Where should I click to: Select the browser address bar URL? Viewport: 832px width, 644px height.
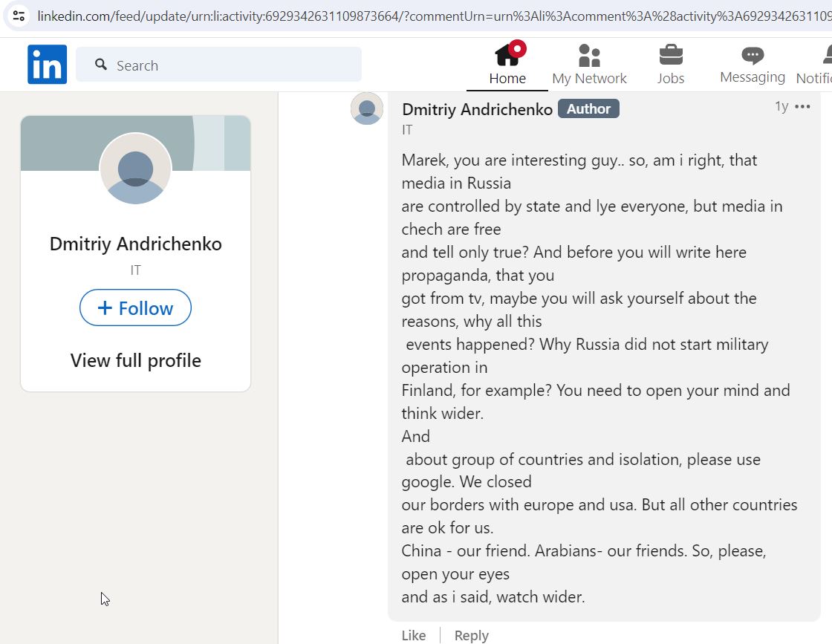[434, 16]
